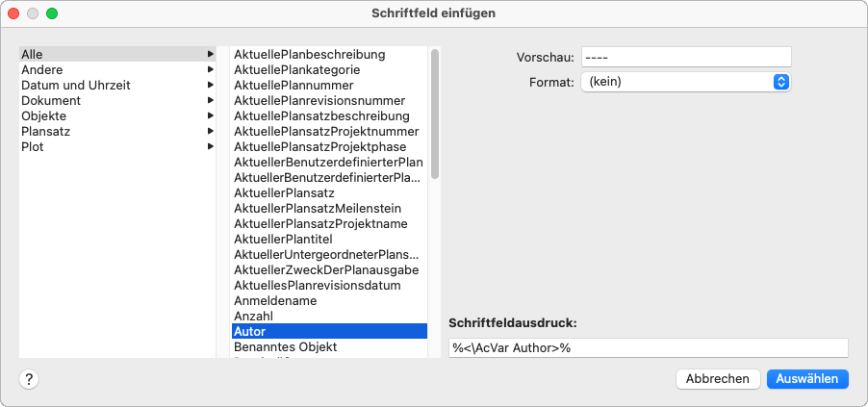The image size is (868, 407).
Task: Click the Schriftfeldausdruck text field
Action: [x=648, y=348]
